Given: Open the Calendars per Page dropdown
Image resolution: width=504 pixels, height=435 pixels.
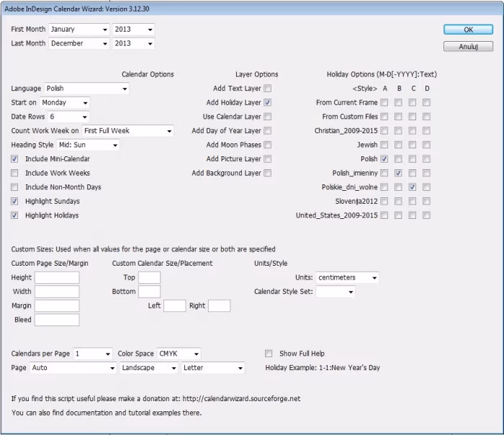Looking at the screenshot, I should [x=93, y=354].
